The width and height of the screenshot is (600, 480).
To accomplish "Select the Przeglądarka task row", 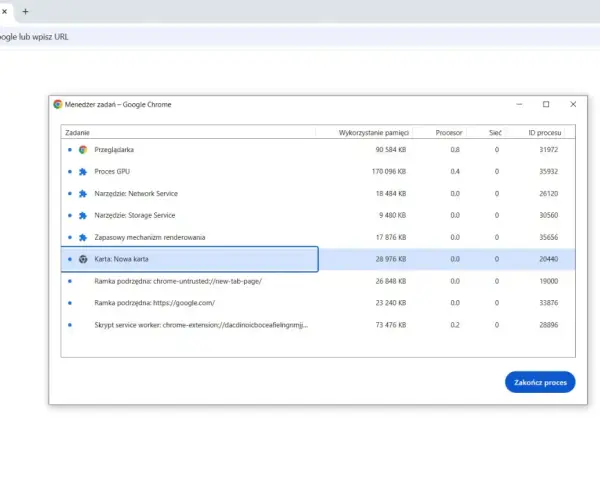I will point(318,150).
